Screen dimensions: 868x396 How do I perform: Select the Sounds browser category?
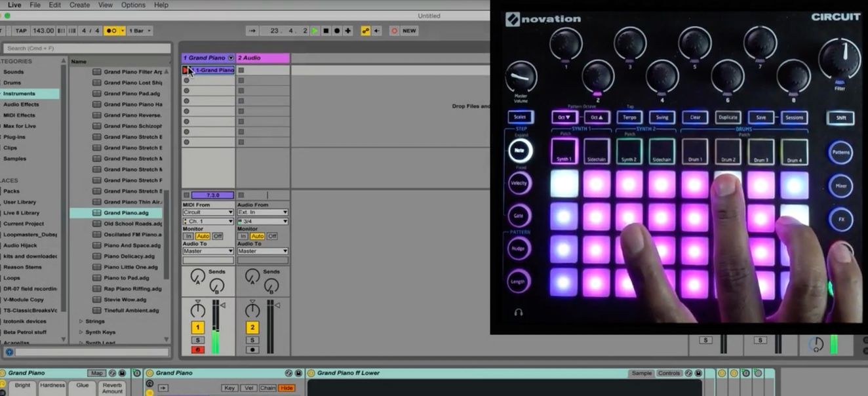[13, 72]
